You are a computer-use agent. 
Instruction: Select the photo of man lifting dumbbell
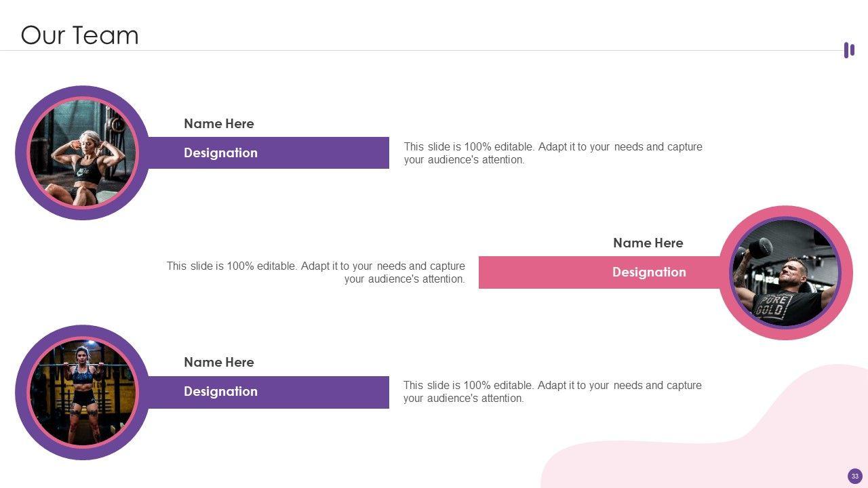(785, 272)
